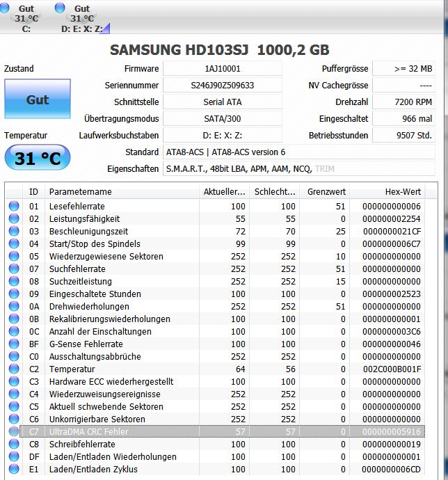Click the status icon for Drehwiederholungen

[x=14, y=306]
